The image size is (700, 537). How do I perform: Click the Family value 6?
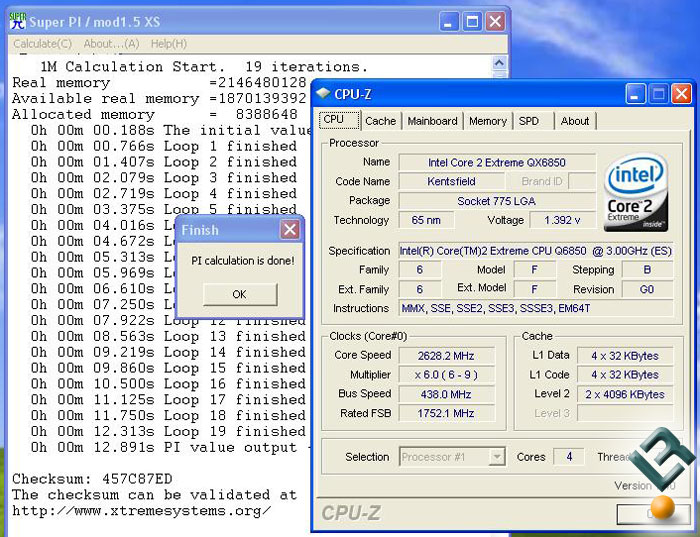(420, 270)
